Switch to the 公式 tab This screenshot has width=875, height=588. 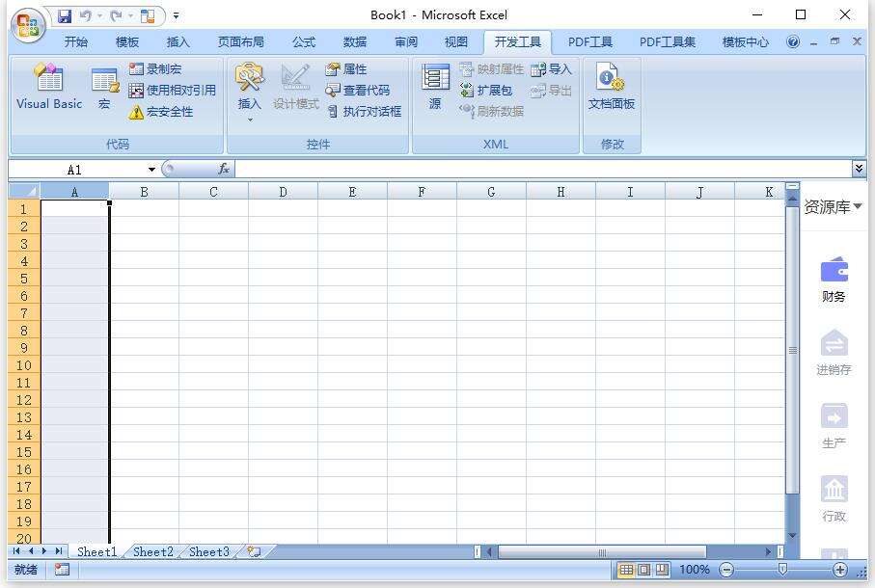point(304,42)
